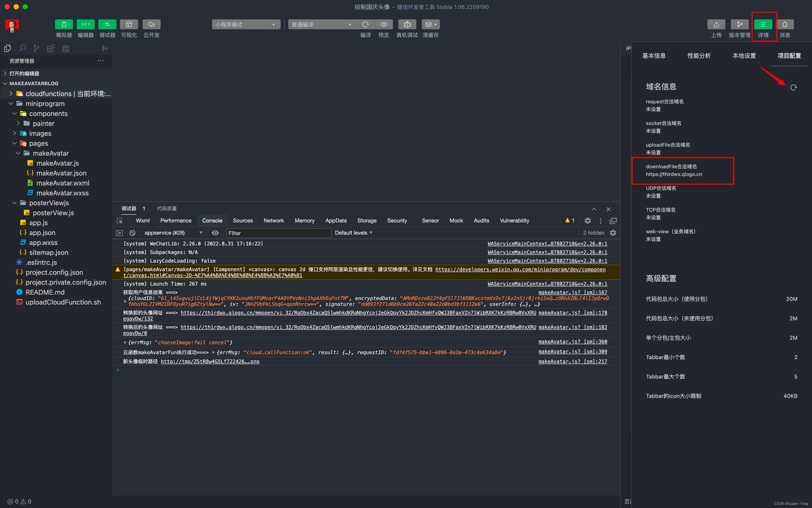Open the 小程序模式 mode dropdown
The image size is (812, 508).
point(246,25)
